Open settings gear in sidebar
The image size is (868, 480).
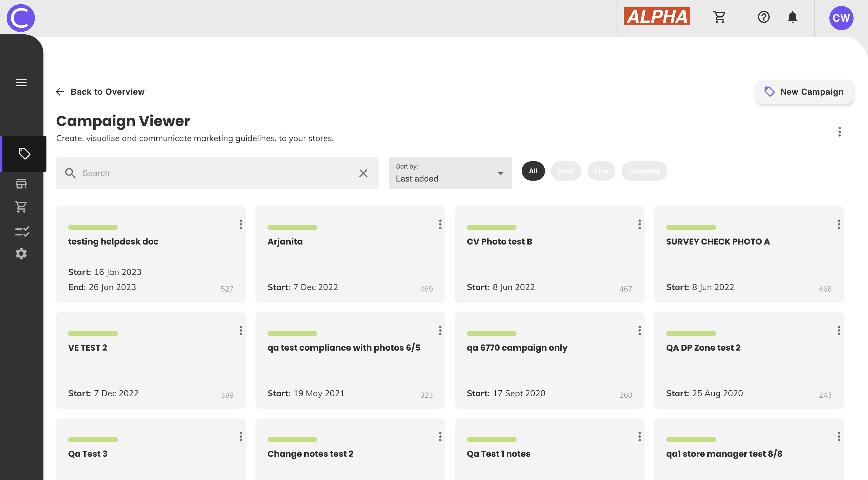21,254
